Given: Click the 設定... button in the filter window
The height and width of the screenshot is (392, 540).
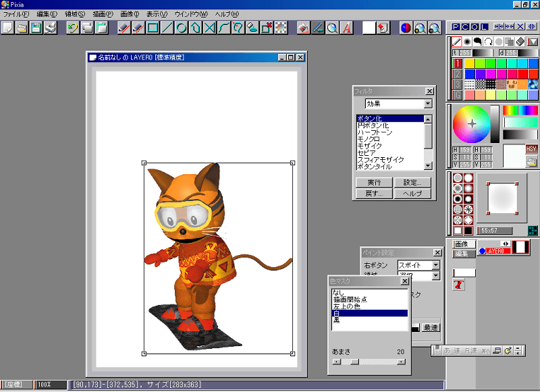Looking at the screenshot, I should (412, 182).
